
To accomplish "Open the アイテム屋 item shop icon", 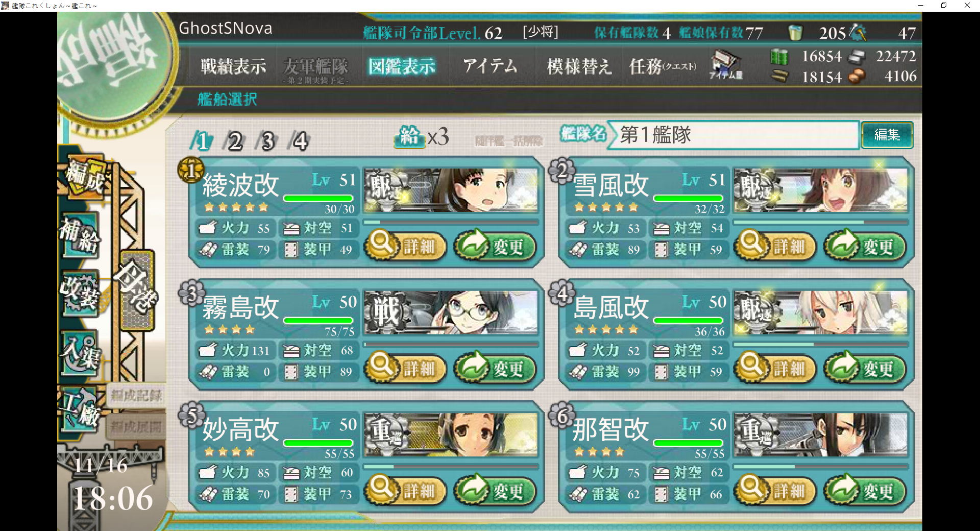I will [x=725, y=65].
